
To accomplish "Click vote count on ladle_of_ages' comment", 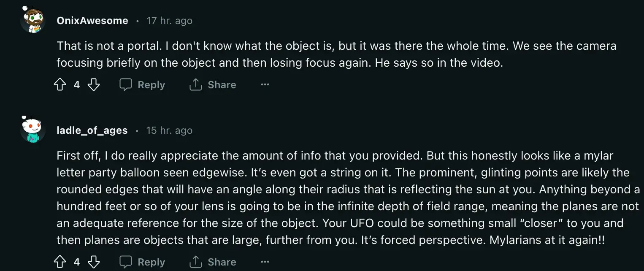I will pos(76,262).
